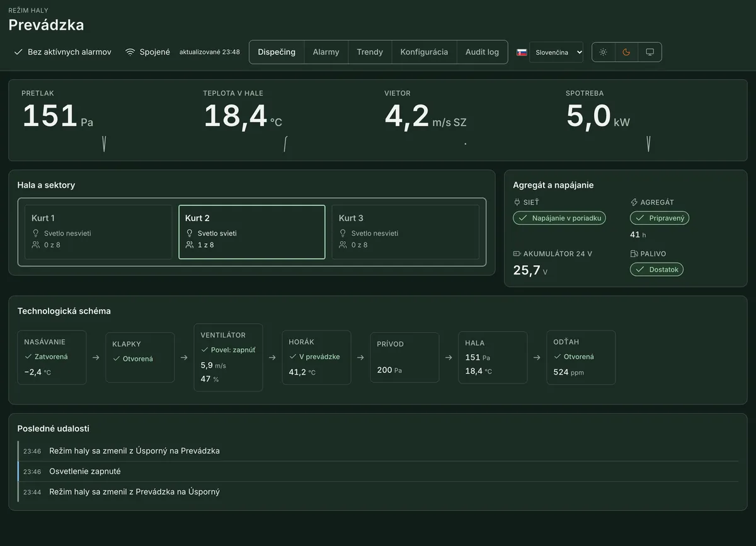
Task: Click the people icon in Kurt 2
Action: (x=190, y=245)
